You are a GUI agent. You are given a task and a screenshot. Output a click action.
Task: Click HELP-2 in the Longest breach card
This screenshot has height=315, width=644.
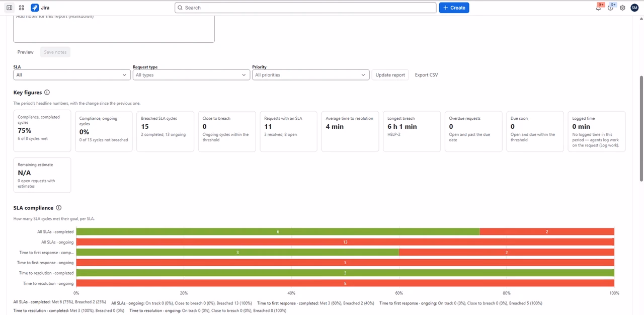tap(394, 134)
